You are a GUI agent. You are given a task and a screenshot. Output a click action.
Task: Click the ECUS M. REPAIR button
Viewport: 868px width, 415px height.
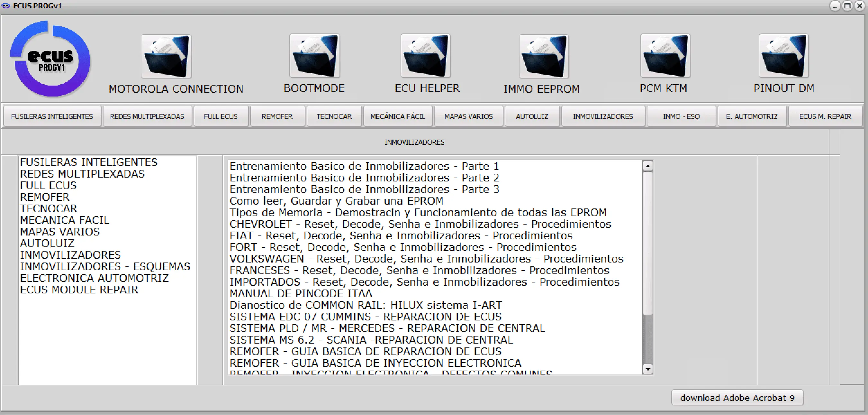[x=825, y=116]
